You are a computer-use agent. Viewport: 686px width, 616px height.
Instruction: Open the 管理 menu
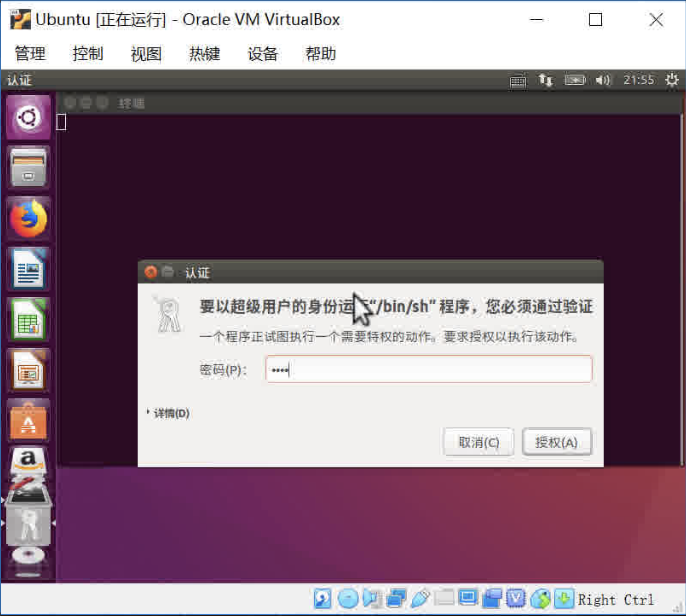point(30,53)
